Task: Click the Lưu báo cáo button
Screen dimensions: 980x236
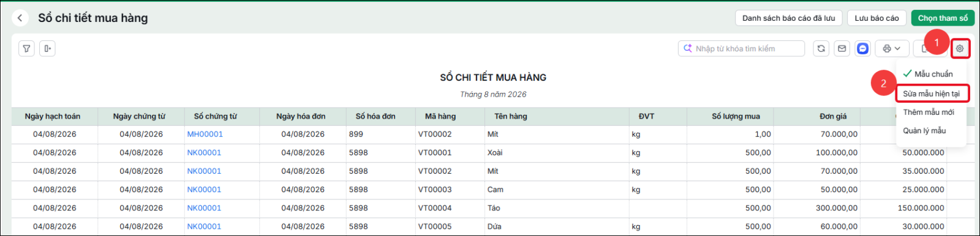Action: point(876,18)
